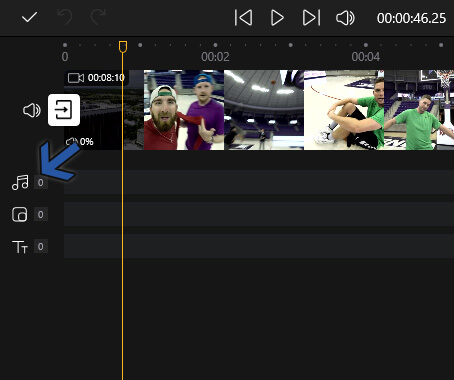Select the music audio track icon
Viewport: 454px width, 380px height.
click(x=20, y=183)
